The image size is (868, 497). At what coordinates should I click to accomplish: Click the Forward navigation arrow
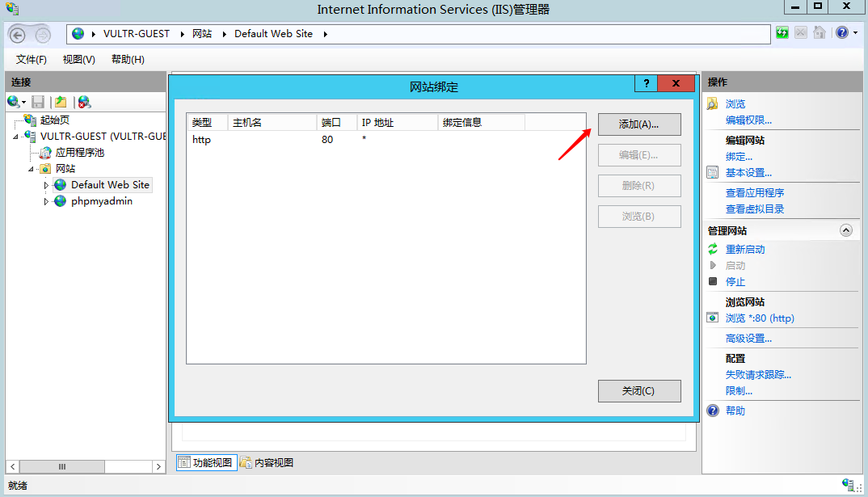43,36
